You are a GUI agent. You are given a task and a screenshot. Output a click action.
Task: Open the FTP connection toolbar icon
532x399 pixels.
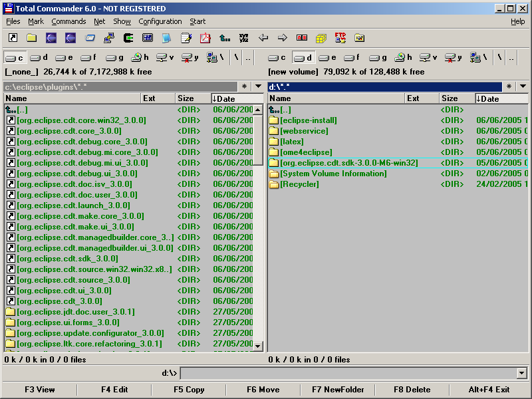(340, 38)
